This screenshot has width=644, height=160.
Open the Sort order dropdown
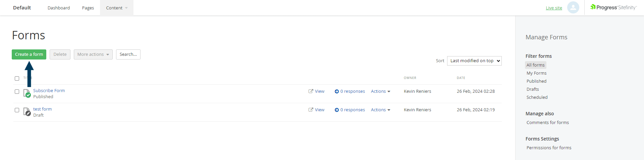(x=474, y=61)
